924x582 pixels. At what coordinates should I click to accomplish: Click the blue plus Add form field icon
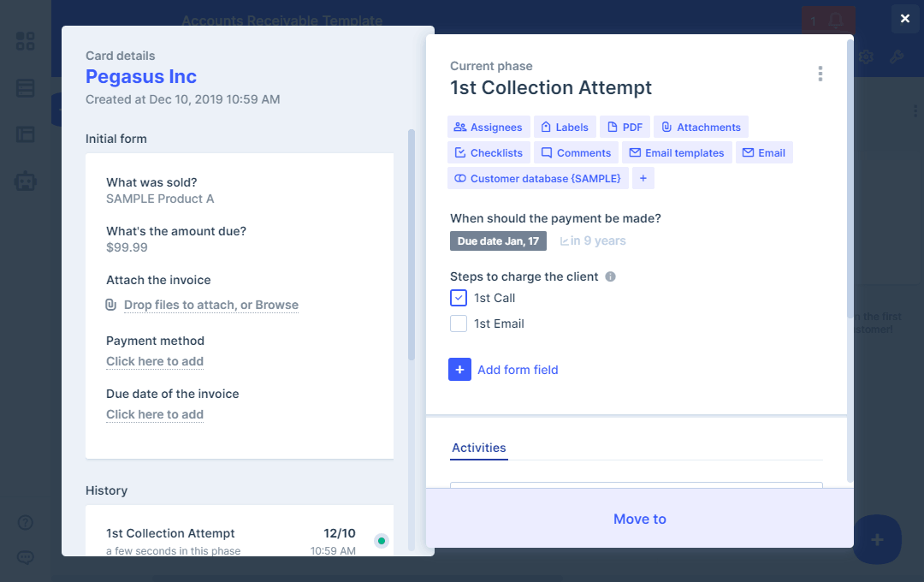tap(459, 370)
